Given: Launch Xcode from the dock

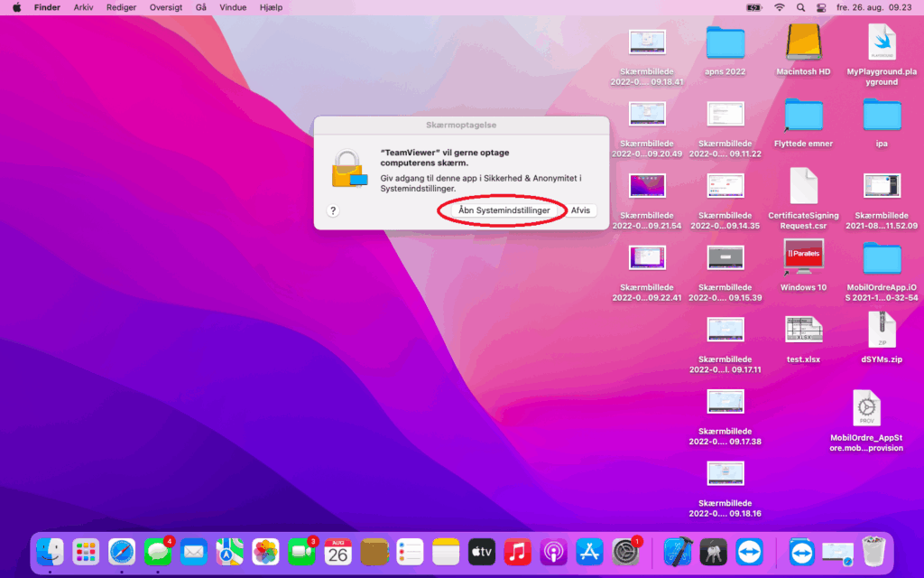Looking at the screenshot, I should point(677,551).
